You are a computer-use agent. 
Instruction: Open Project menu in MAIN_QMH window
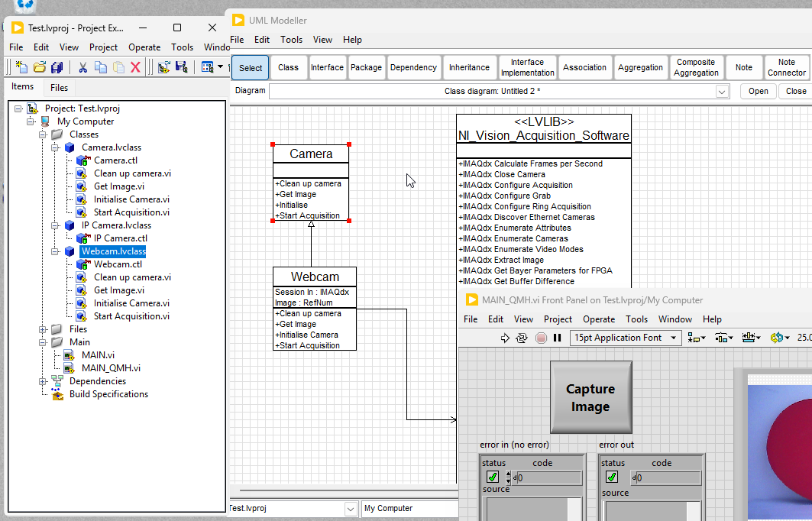558,319
